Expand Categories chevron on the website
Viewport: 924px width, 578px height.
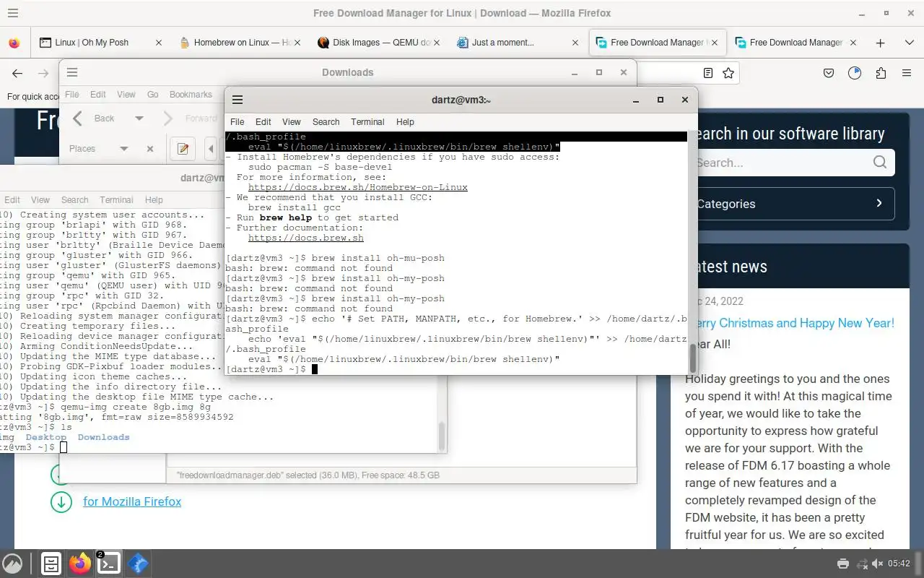click(879, 203)
